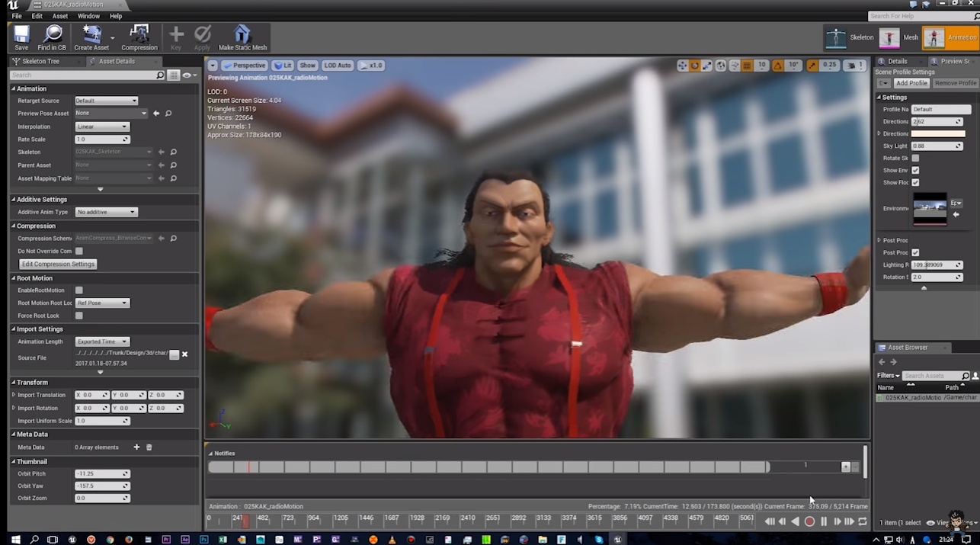This screenshot has height=545, width=980.
Task: Open the Perspective viewport dropdown
Action: click(x=245, y=66)
